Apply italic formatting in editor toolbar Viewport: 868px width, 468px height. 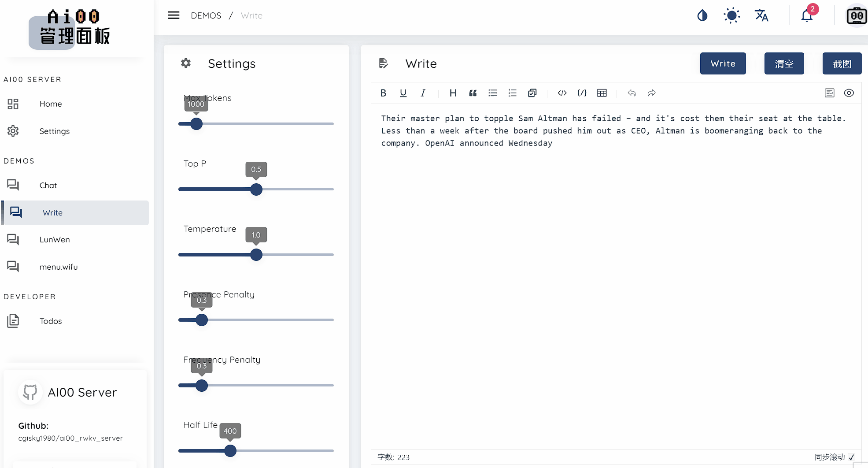(423, 93)
